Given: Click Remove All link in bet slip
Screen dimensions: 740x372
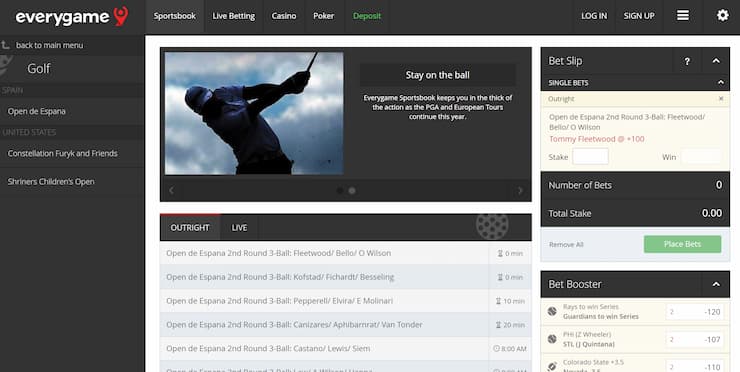Looking at the screenshot, I should pos(566,245).
